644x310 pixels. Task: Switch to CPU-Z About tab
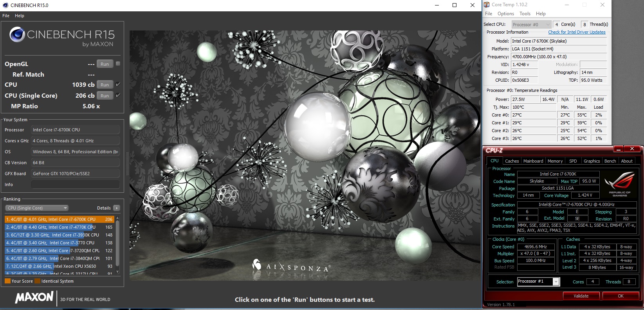(626, 161)
